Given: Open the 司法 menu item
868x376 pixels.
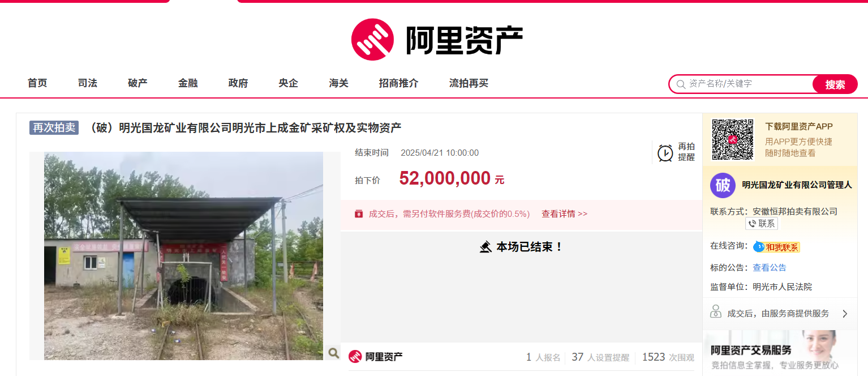Looking at the screenshot, I should pos(88,83).
